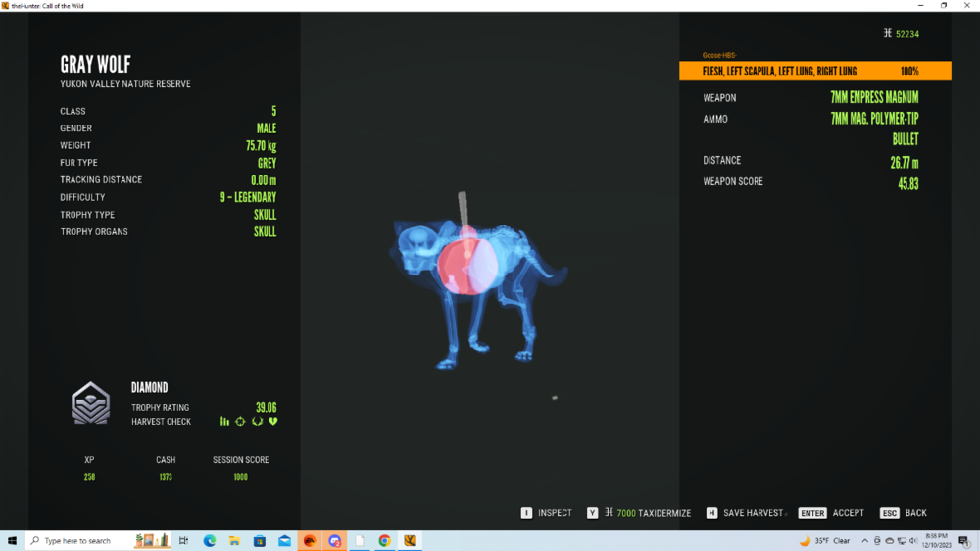
Task: Click the currency symbol beside 52234
Action: pyautogui.click(x=887, y=33)
